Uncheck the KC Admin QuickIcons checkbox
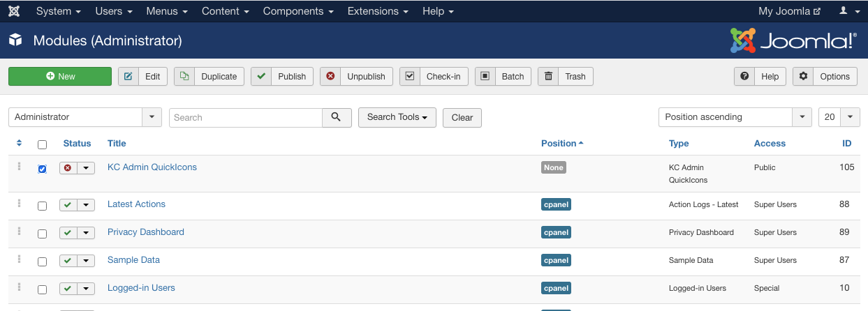 click(x=43, y=169)
